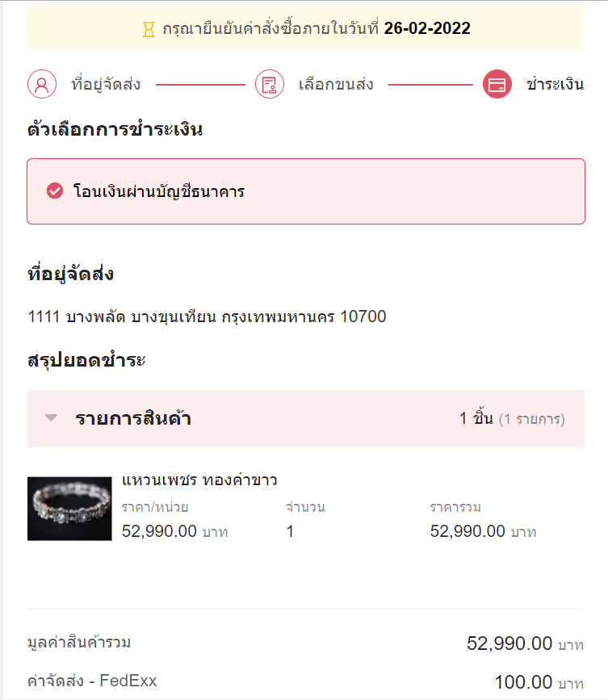The image size is (608, 700).
Task: Click confirm-by date 26-02-2022
Action: tap(427, 28)
